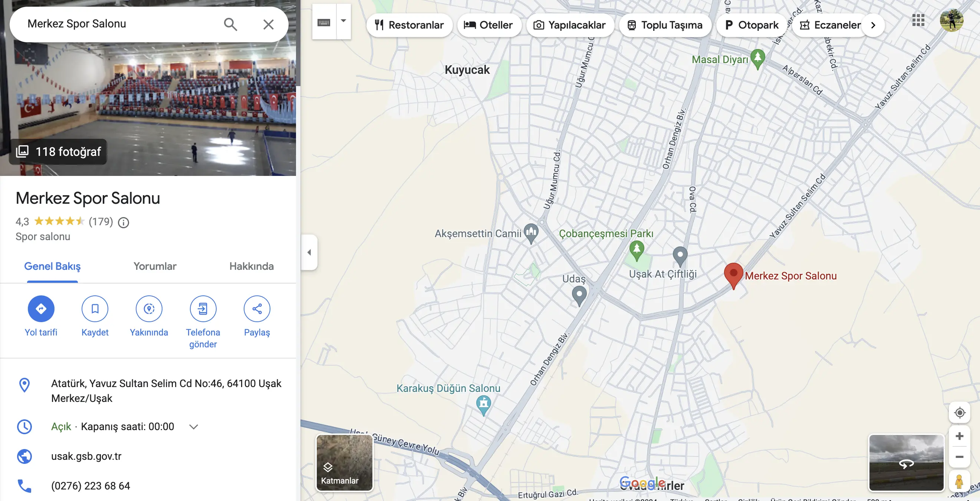Open the usak.gsb.gov.tr website link
Viewport: 980px width, 501px height.
(x=86, y=456)
